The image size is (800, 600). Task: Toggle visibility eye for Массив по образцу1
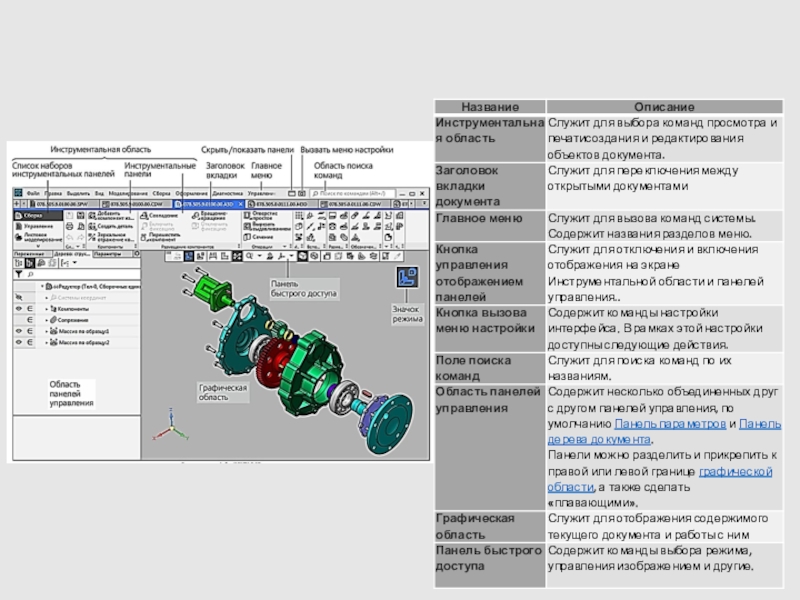tap(19, 331)
